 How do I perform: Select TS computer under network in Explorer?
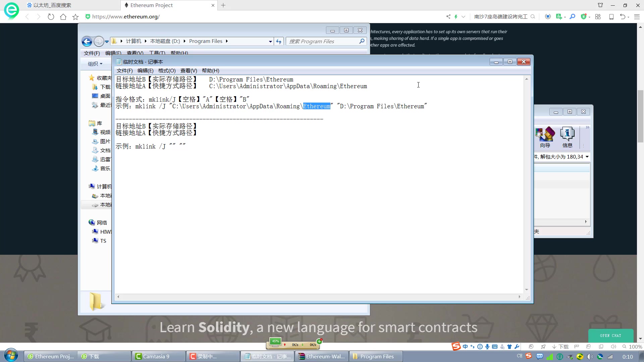[99, 241]
